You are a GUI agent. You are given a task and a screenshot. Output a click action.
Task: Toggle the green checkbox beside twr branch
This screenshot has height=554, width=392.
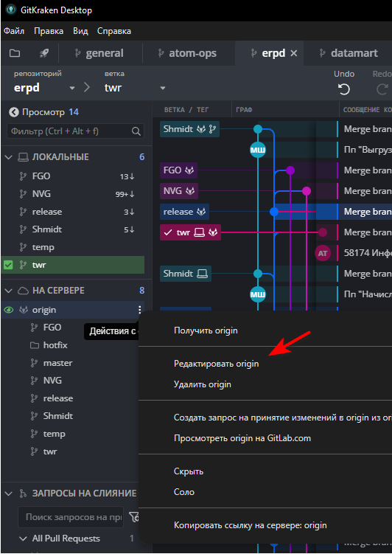coord(8,265)
